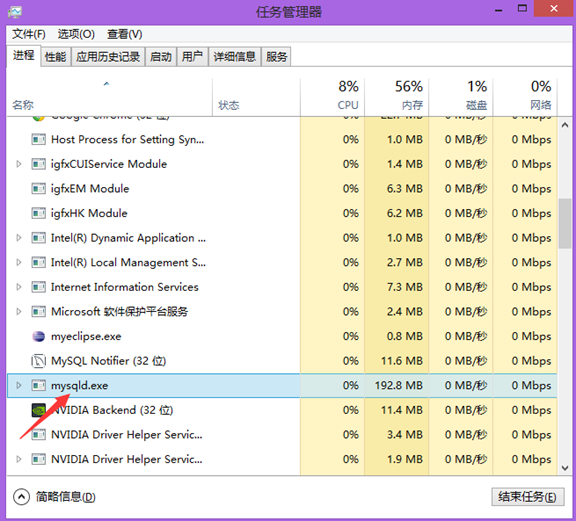Open the 选项(O) menu

click(76, 34)
